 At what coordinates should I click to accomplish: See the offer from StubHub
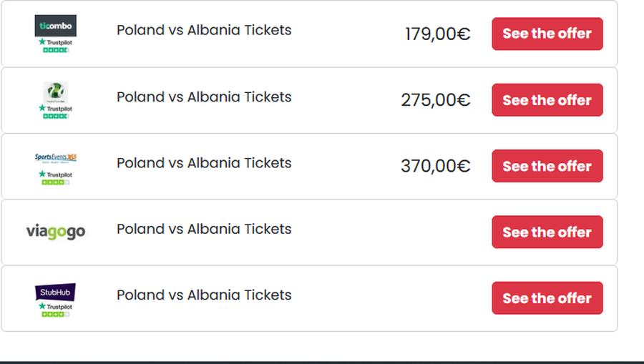pyautogui.click(x=547, y=298)
